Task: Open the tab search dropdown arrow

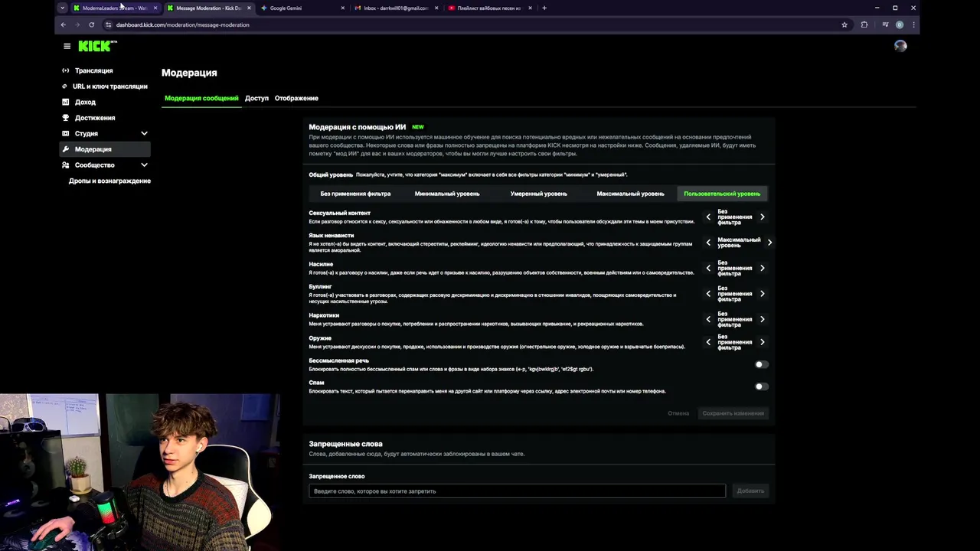Action: tap(63, 8)
